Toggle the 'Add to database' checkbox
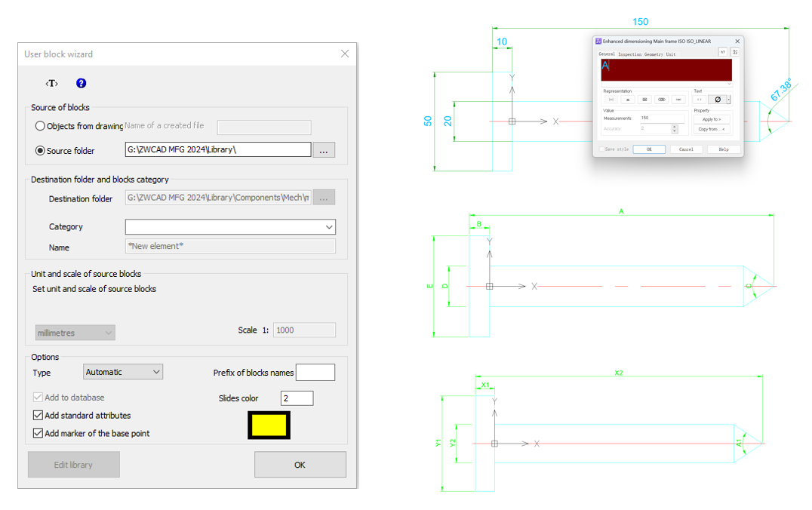The width and height of the screenshot is (812, 510). coord(38,397)
